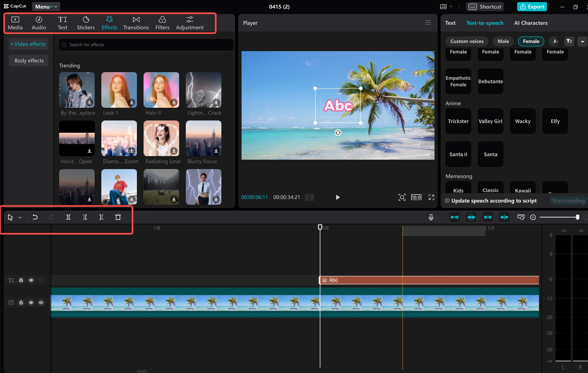Click the Search for effects field
The width and height of the screenshot is (588, 373).
tap(145, 44)
